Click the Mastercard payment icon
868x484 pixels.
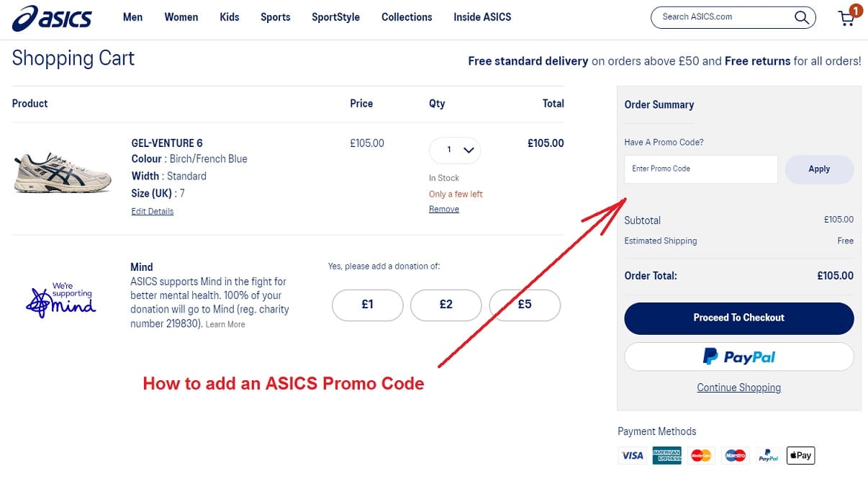point(700,455)
